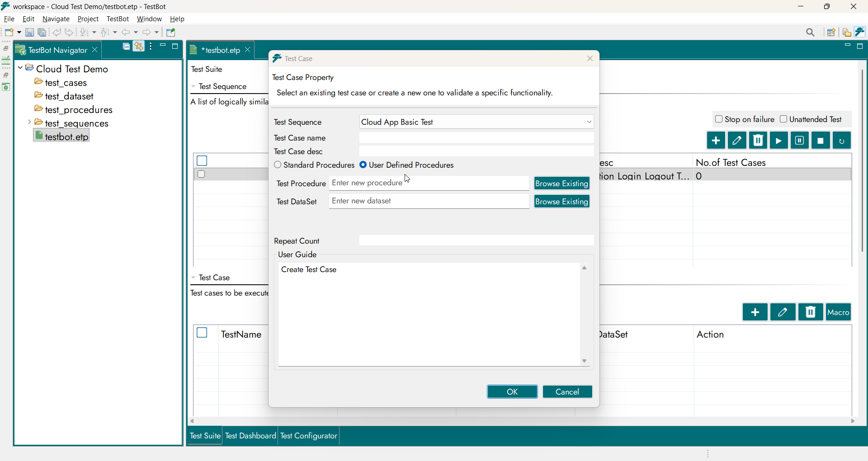Click the edit test sequence pencil icon
Viewport: 868px width, 461px height.
point(737,141)
